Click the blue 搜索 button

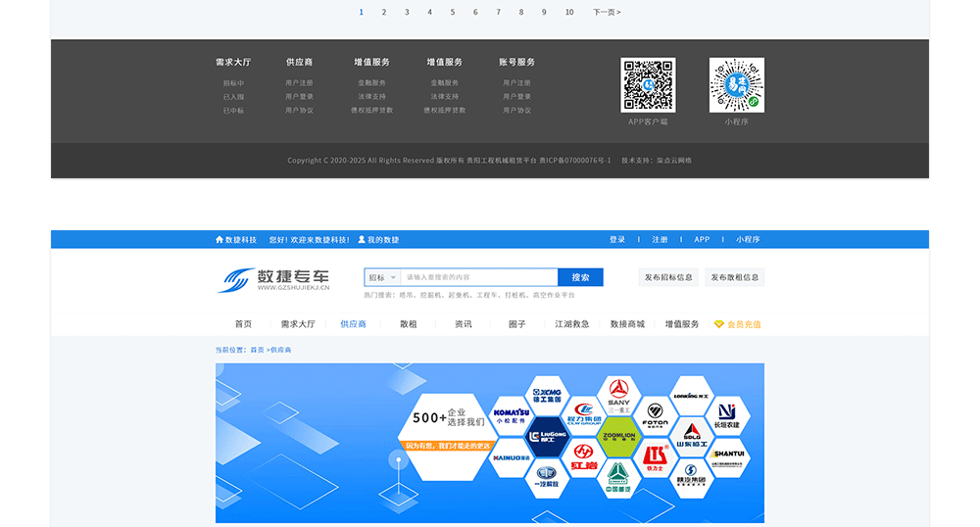coord(580,277)
